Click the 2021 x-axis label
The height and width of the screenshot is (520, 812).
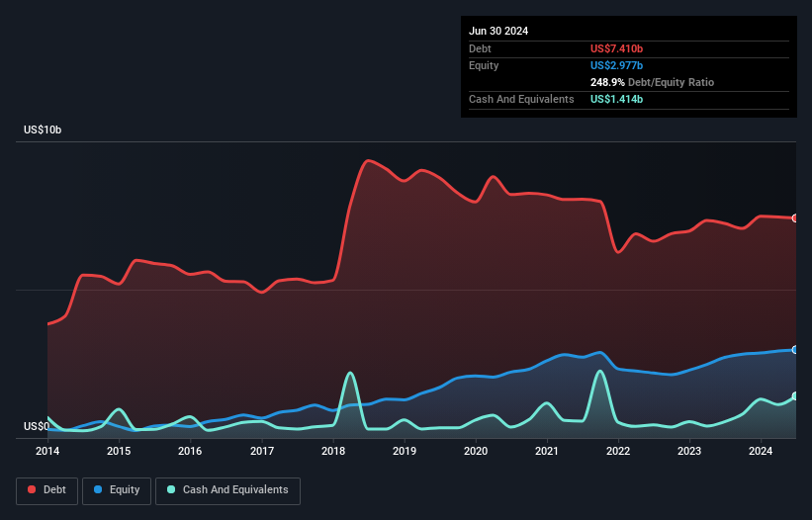pyautogui.click(x=547, y=451)
